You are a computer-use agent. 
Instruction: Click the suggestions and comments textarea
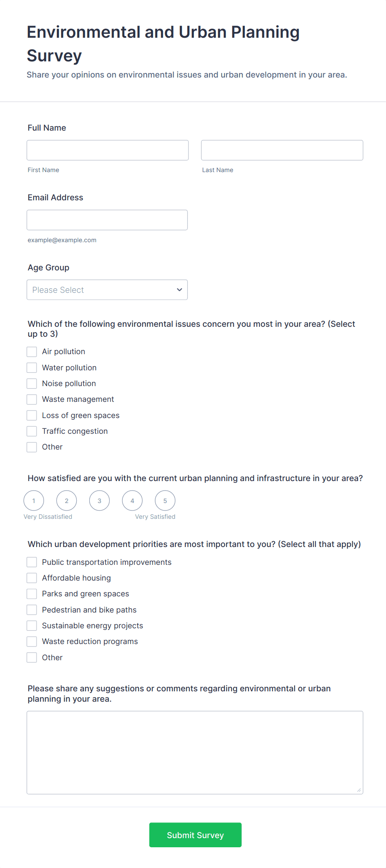(x=195, y=753)
